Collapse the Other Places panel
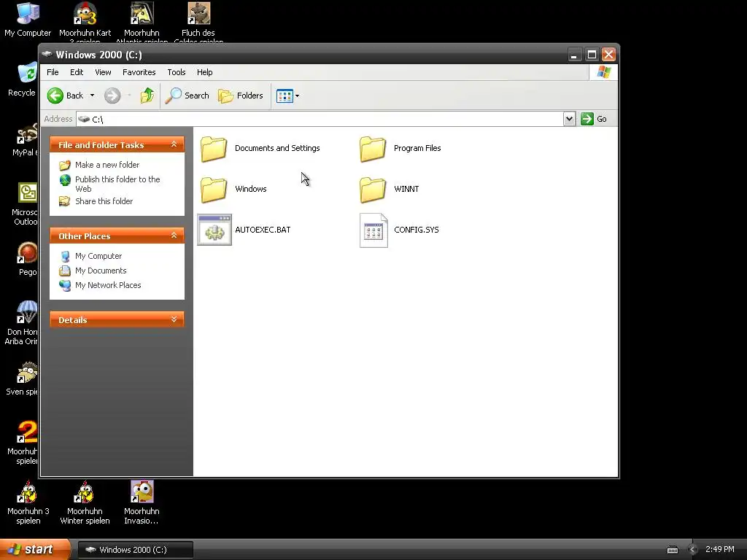 [x=174, y=236]
